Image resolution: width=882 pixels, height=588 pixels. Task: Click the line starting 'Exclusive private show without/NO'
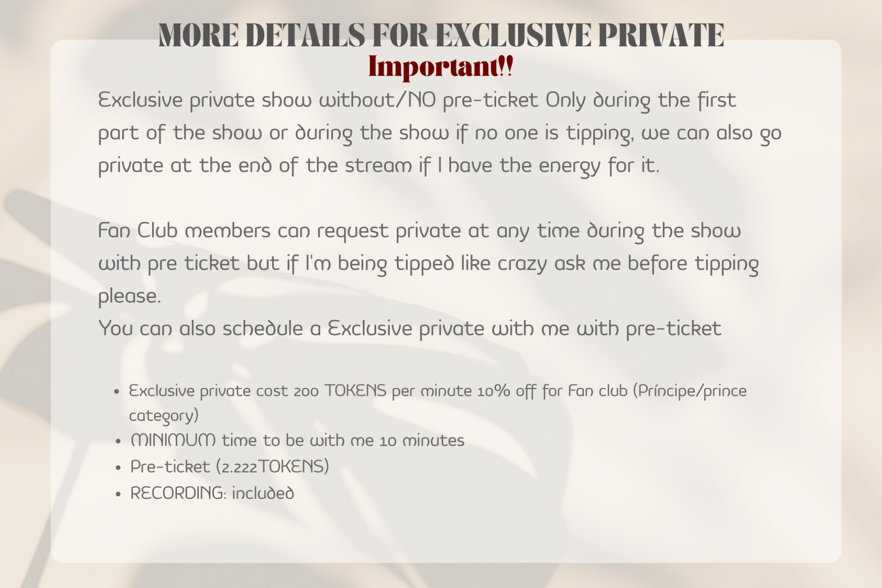coord(417,100)
